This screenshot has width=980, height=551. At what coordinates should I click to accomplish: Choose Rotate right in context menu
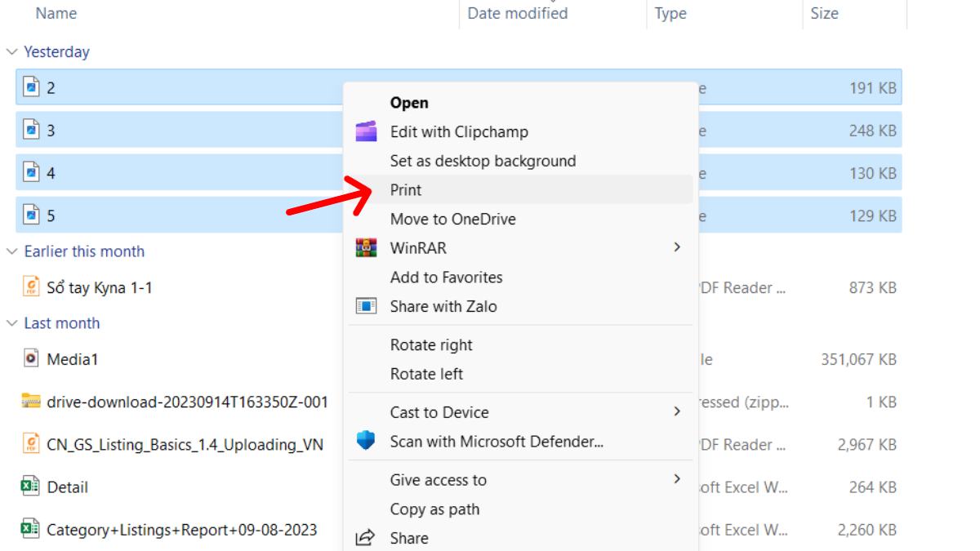tap(431, 345)
